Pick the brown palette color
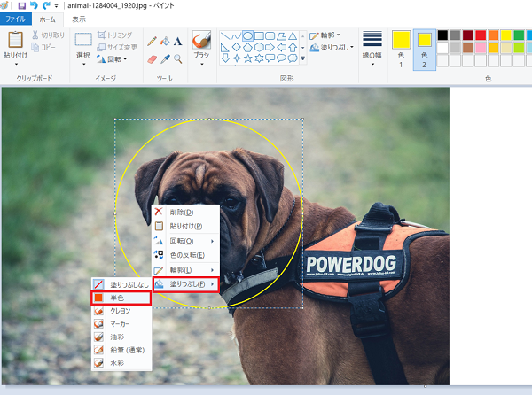The height and width of the screenshot is (395, 532). pyautogui.click(x=468, y=48)
